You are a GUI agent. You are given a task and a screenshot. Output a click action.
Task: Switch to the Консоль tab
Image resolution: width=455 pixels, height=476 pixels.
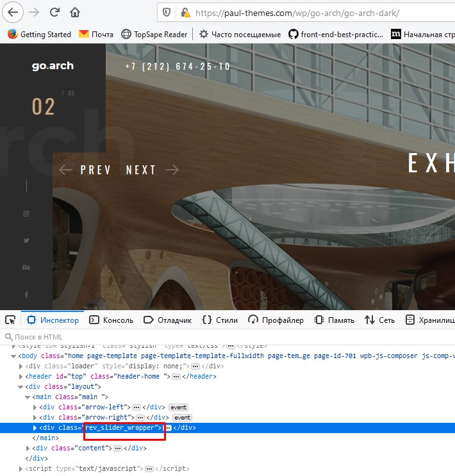coord(111,320)
